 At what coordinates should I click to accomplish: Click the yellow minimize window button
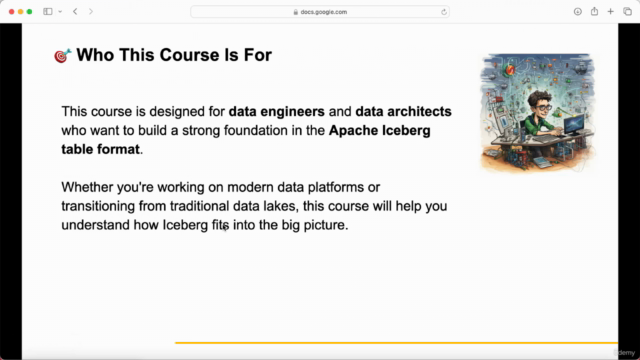coord(20,11)
